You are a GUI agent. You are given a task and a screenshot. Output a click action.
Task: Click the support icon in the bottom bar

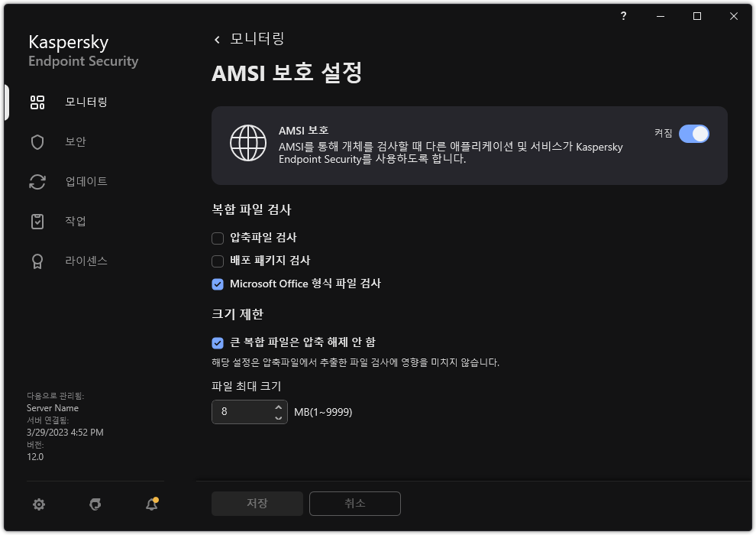coord(95,504)
